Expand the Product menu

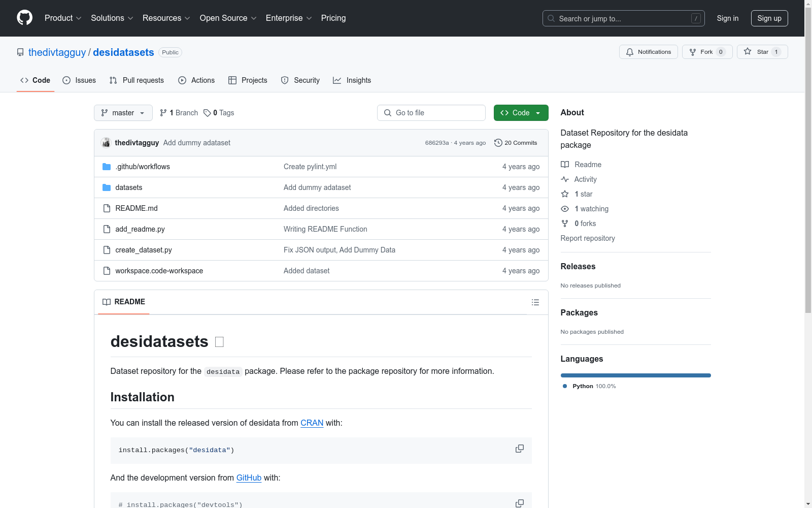pyautogui.click(x=63, y=18)
